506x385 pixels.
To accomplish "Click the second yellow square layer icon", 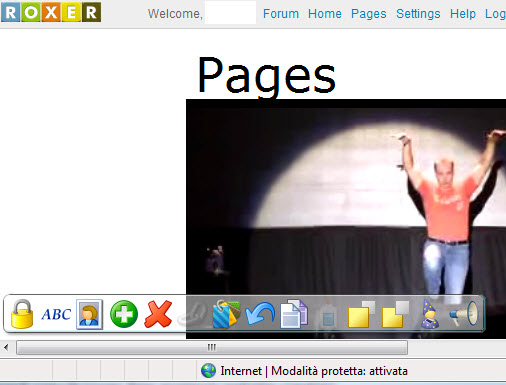I will click(x=395, y=314).
